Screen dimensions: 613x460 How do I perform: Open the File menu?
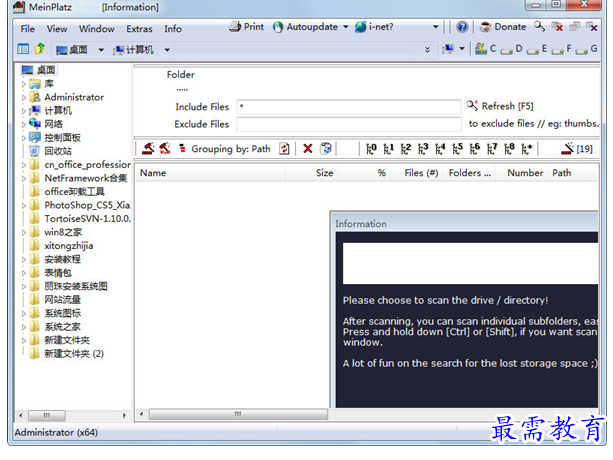27,29
